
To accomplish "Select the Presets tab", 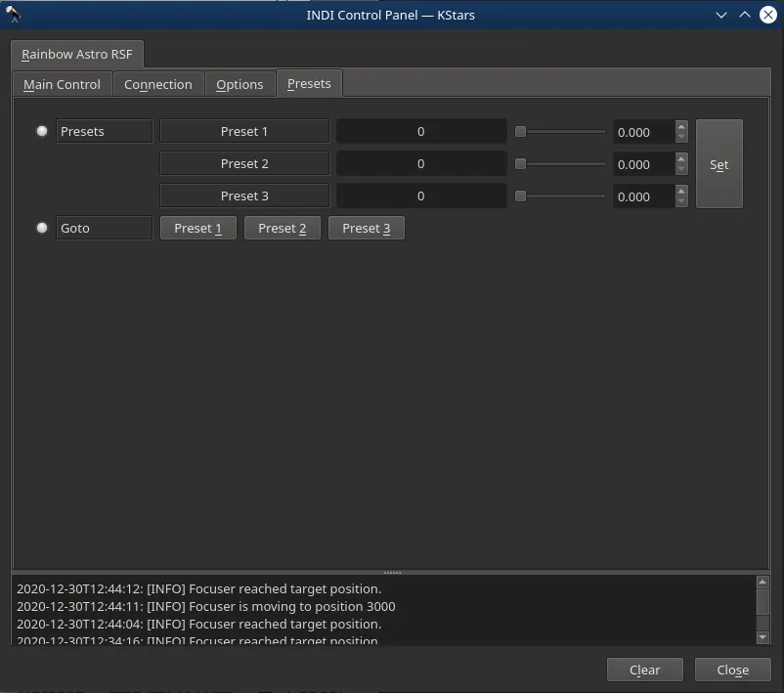I will pyautogui.click(x=309, y=83).
